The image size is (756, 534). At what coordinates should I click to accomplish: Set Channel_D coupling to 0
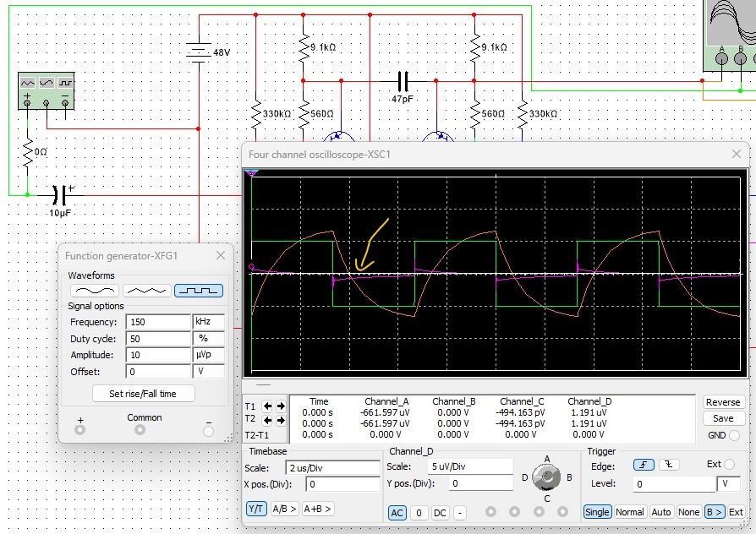pyautogui.click(x=419, y=513)
